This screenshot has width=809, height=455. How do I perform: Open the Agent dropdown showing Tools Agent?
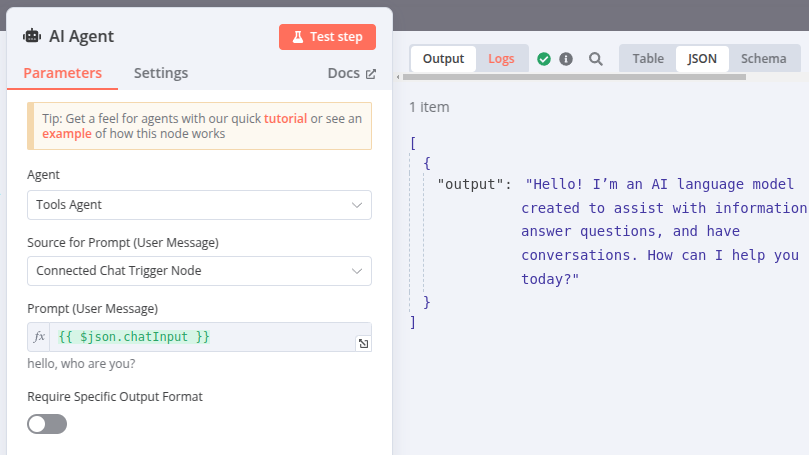tap(199, 205)
